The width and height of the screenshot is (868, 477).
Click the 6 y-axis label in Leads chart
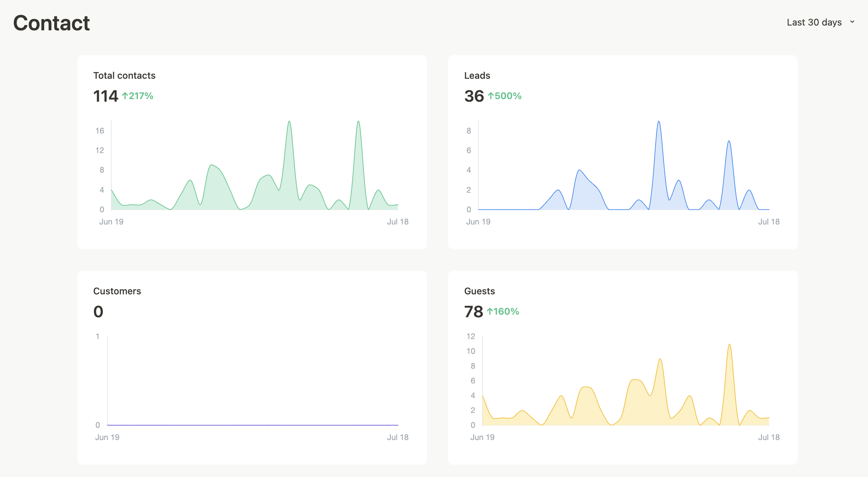click(469, 150)
